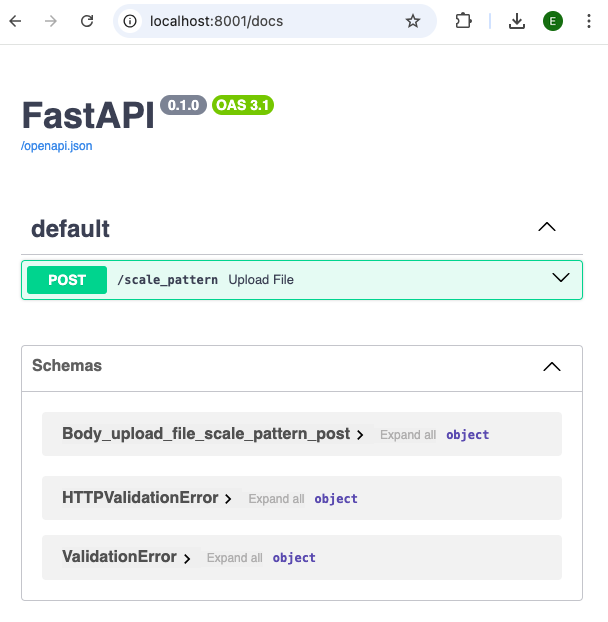Reload the docs page
The image size is (608, 622).
pyautogui.click(x=87, y=21)
